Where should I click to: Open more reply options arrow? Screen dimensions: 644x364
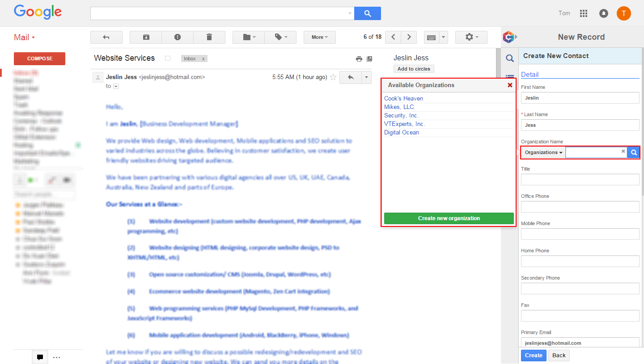click(x=366, y=77)
